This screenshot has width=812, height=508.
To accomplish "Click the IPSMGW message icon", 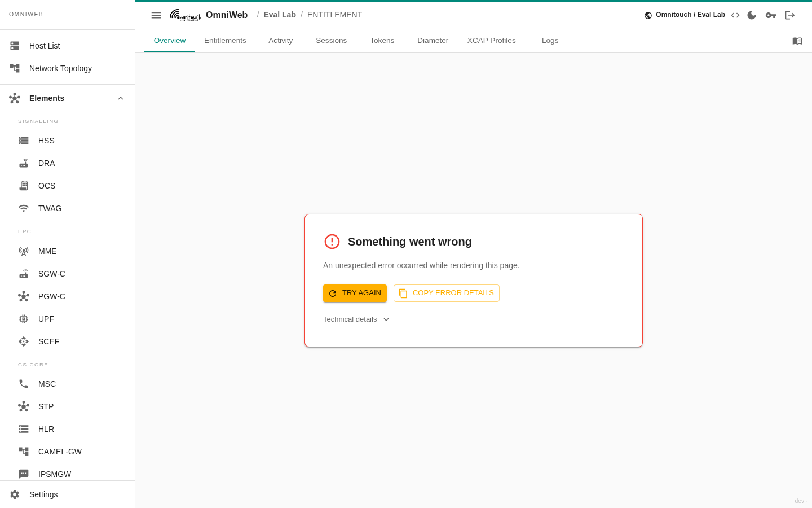I will pos(24,474).
